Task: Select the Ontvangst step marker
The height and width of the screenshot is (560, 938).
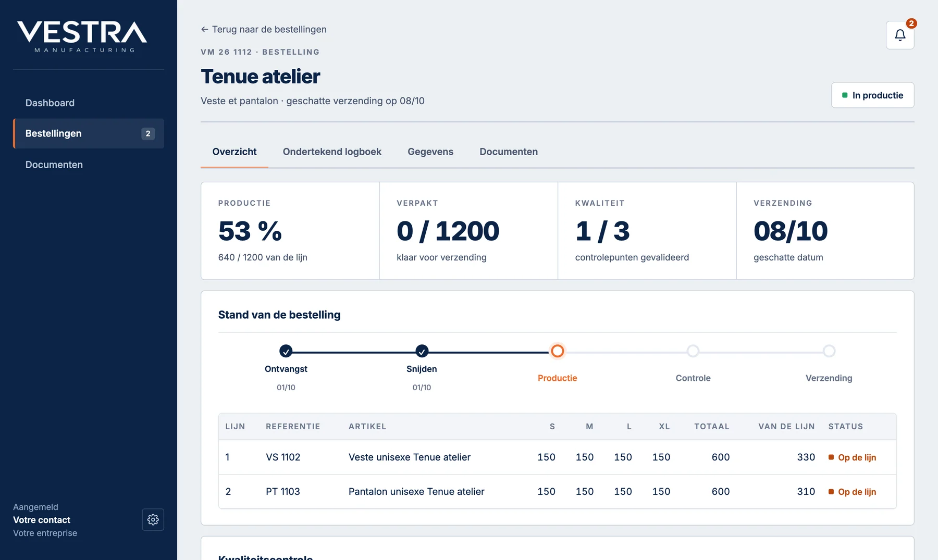Action: click(x=286, y=351)
